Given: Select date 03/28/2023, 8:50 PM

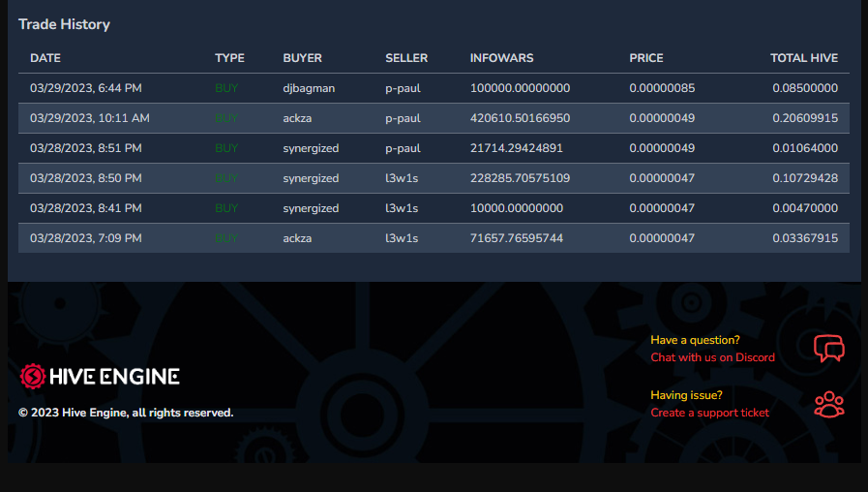Looking at the screenshot, I should (86, 178).
